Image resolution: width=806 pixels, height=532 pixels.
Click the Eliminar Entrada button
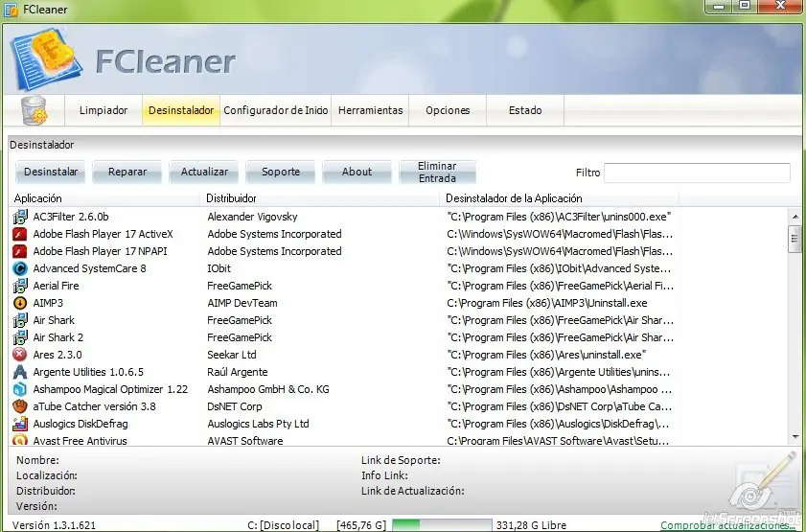click(437, 172)
